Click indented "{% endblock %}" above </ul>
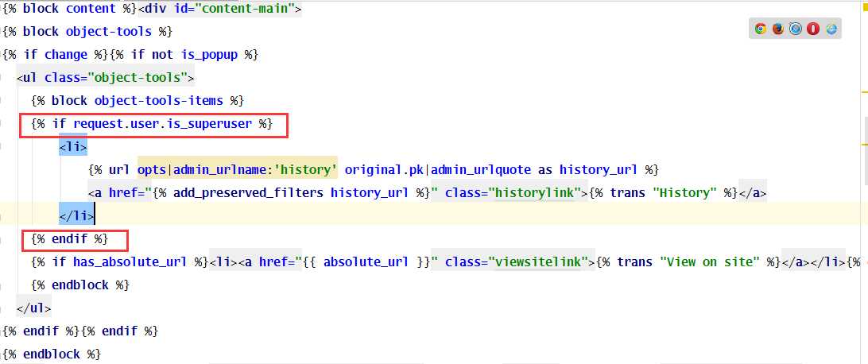Image resolution: width=868 pixels, height=364 pixels. point(80,285)
